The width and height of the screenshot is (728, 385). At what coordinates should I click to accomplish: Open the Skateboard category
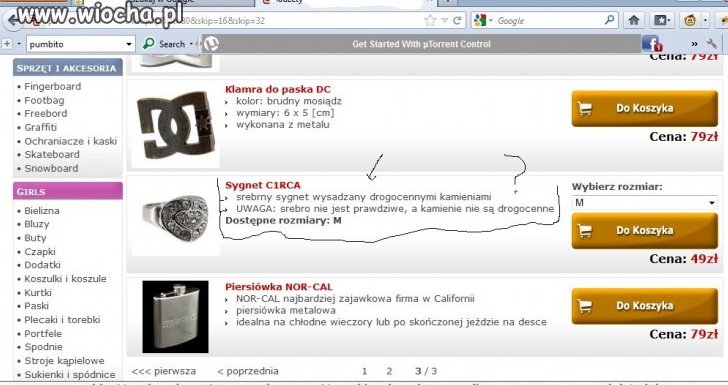(52, 154)
